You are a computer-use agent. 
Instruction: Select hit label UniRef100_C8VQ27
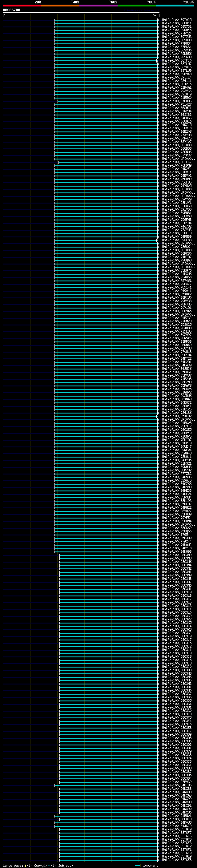(176, 511)
